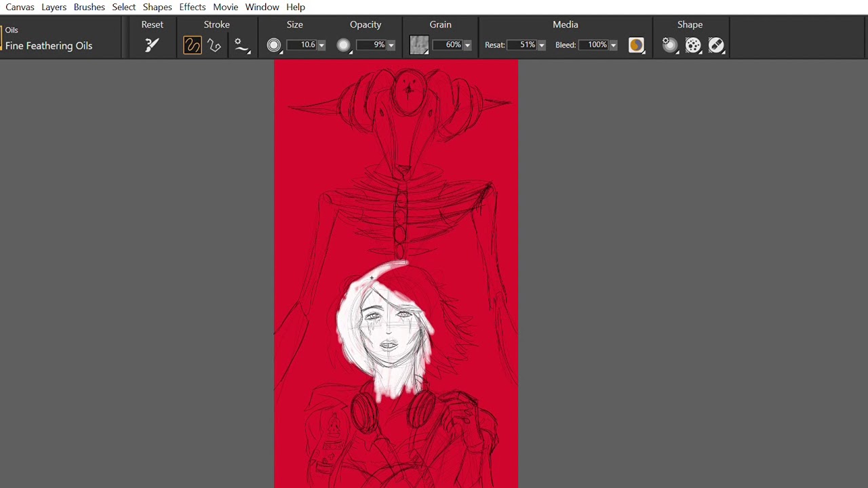Open the brush size panel icon

(x=274, y=45)
